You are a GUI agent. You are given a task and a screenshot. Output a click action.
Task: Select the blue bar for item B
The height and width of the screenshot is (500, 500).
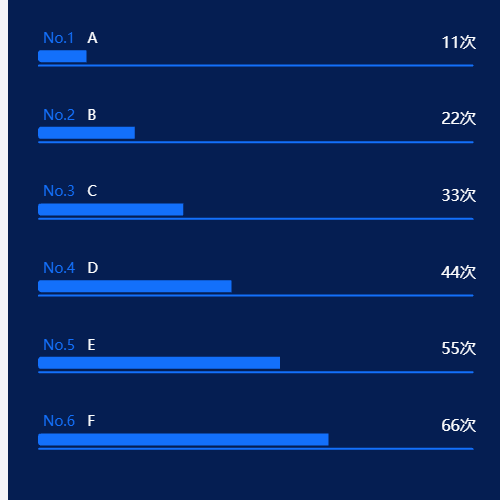tap(86, 133)
